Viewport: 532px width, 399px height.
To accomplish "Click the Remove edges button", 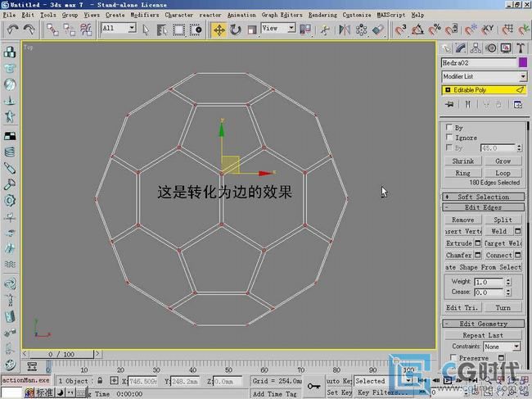I will 463,220.
